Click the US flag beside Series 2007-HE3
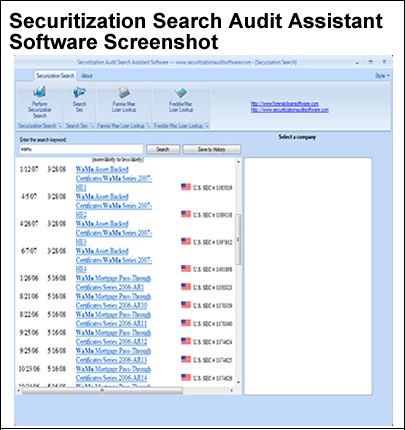Screen dimensions: 405x430 pyautogui.click(x=186, y=241)
